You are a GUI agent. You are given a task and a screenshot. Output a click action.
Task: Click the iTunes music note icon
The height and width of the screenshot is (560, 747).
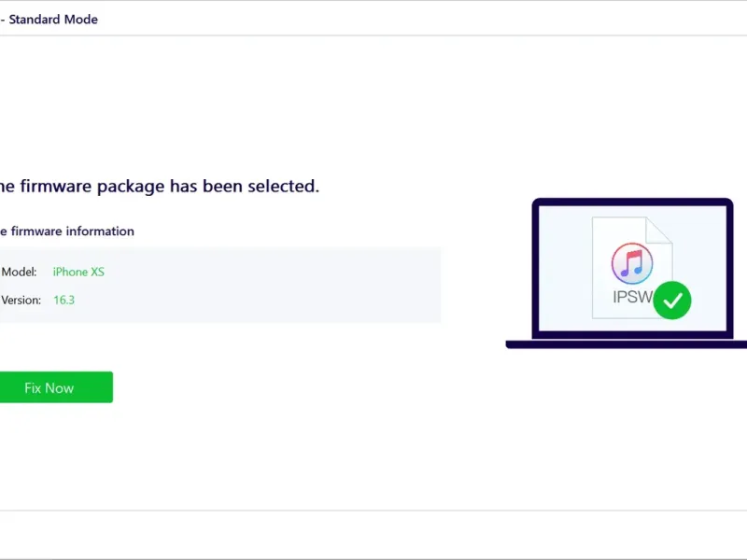[632, 263]
